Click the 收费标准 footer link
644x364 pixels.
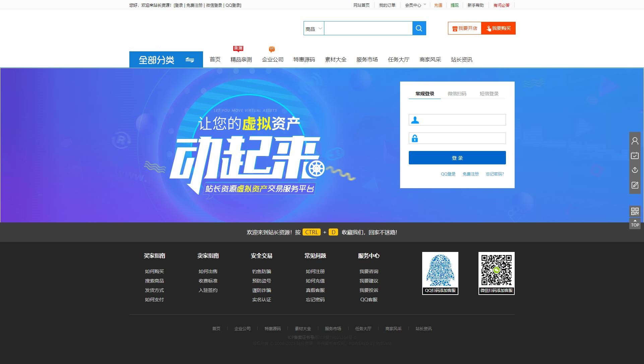(208, 281)
